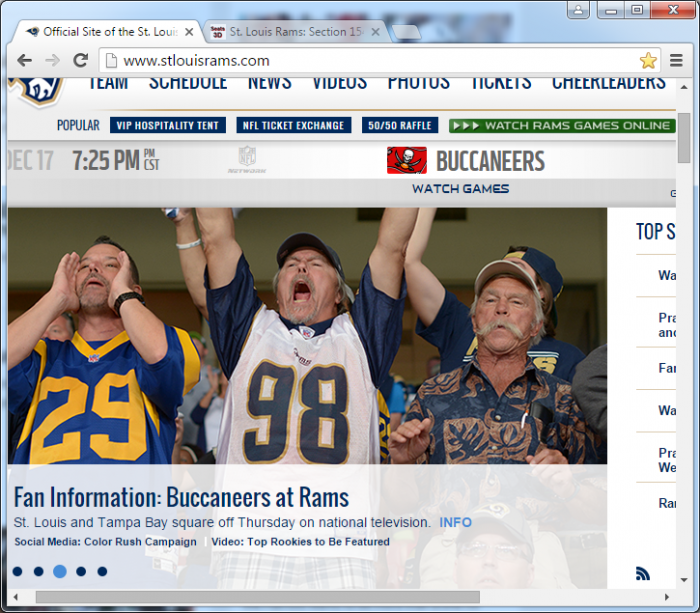Open Fan Information: Buccaneers at Rams headline
Screen dimensions: 700x613
point(181,497)
